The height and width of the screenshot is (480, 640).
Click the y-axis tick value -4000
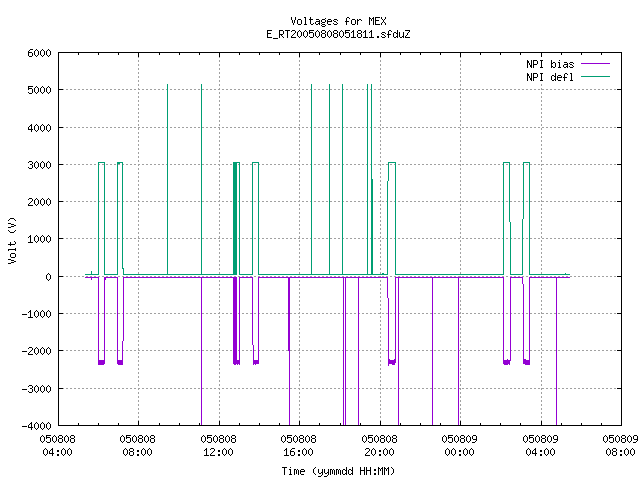(x=36, y=426)
